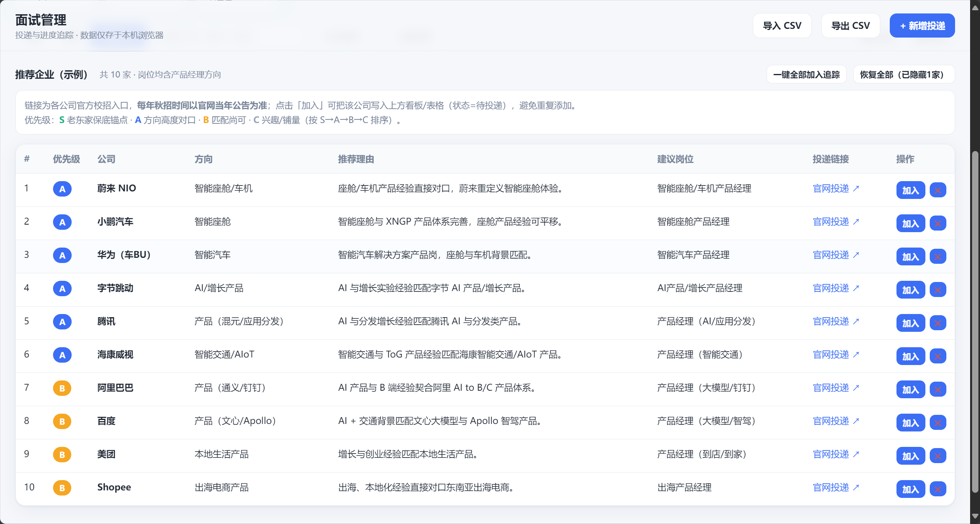Add 美团 with 加入 button
The height and width of the screenshot is (524, 980).
pos(910,456)
